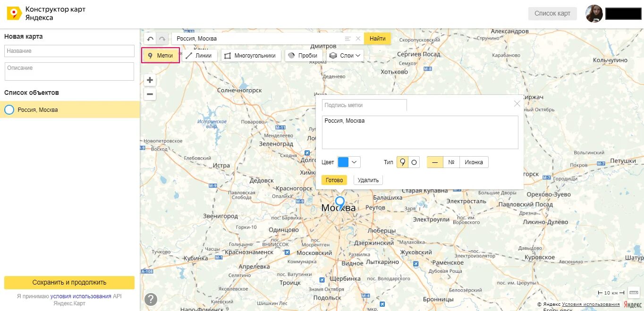Open the user profile avatar
644x311 pixels.
pyautogui.click(x=594, y=14)
